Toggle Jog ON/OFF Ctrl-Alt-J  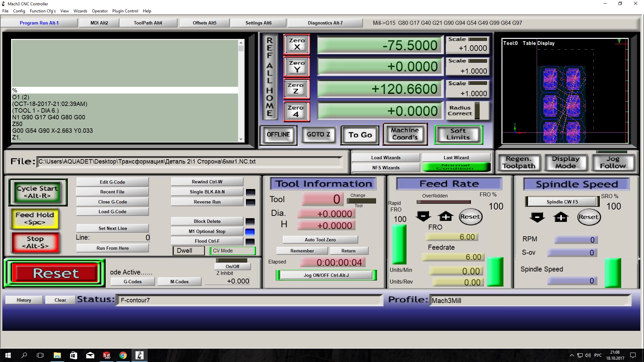point(326,275)
